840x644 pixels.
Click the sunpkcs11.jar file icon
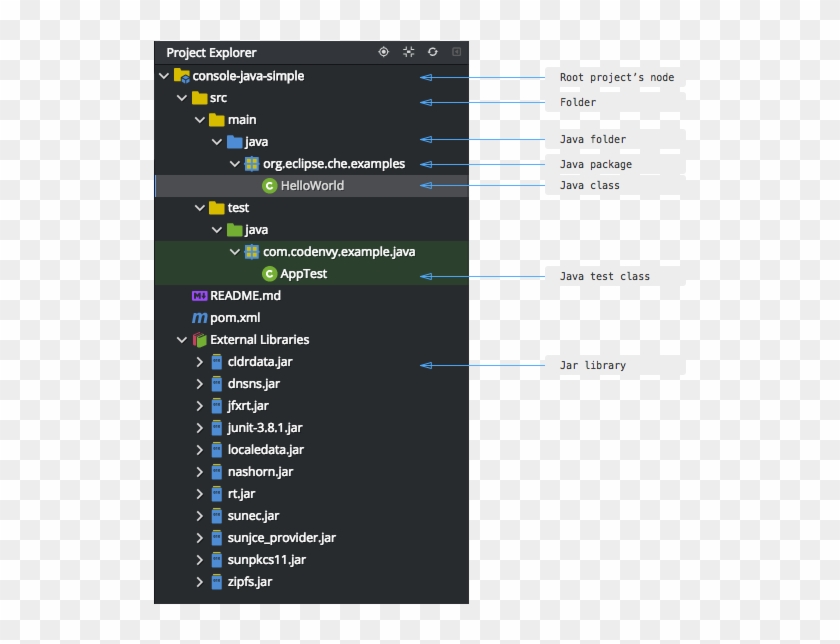pyautogui.click(x=216, y=560)
